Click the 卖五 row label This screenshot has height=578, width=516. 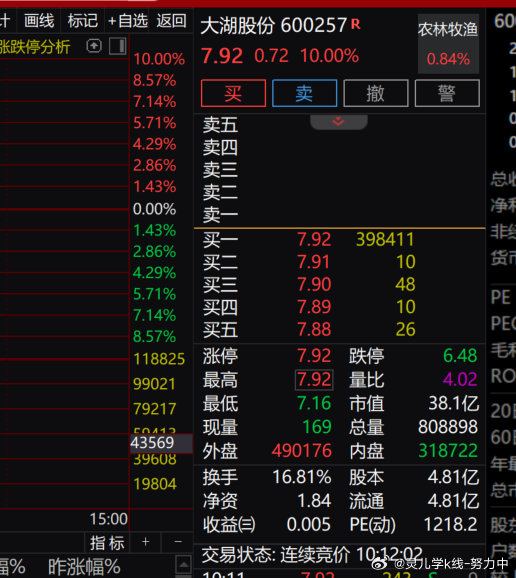click(220, 125)
